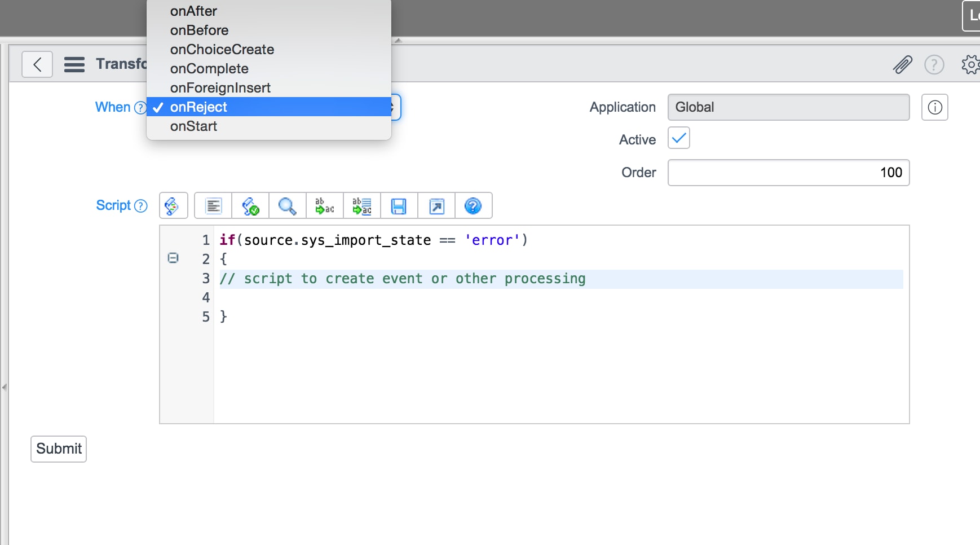Click the replace all icon
The image size is (980, 545).
pyautogui.click(x=362, y=206)
